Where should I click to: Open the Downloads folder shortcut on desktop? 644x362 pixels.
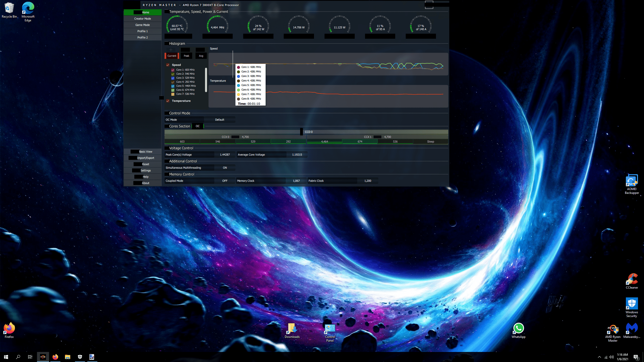292,331
